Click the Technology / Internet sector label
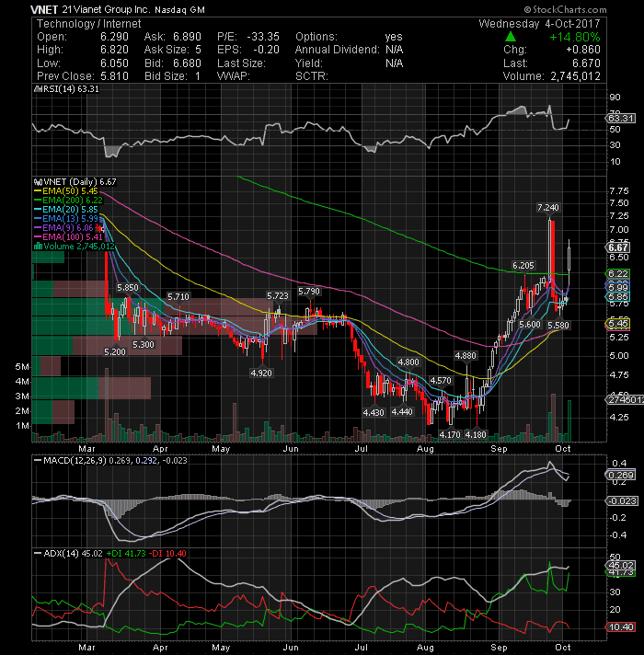 coord(89,24)
